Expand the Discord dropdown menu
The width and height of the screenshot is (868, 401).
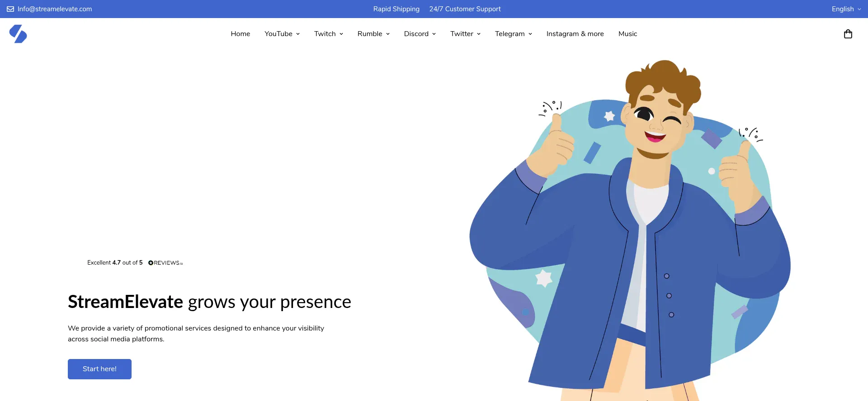pyautogui.click(x=420, y=34)
